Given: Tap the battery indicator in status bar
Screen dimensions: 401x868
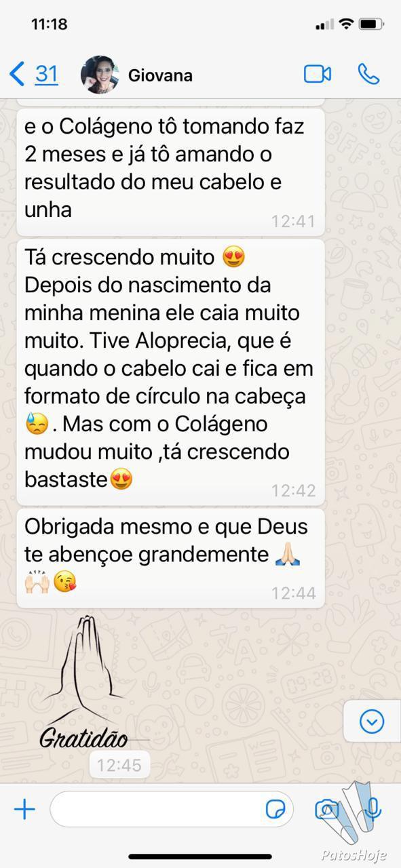Looking at the screenshot, I should (372, 24).
